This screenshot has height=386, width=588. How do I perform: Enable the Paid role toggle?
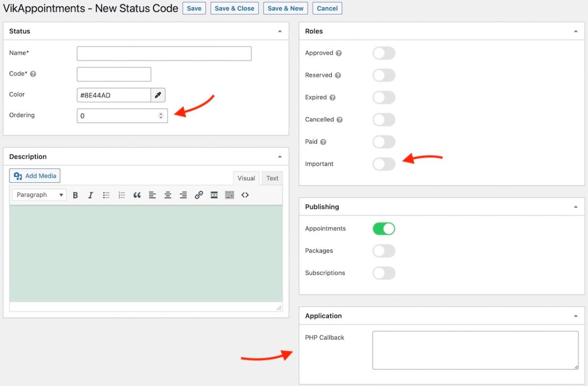384,142
